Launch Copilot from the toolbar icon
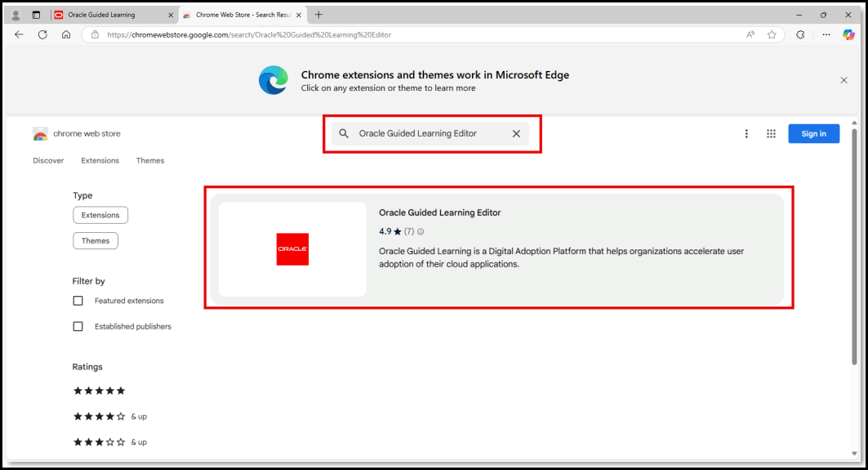This screenshot has width=868, height=470. 848,34
